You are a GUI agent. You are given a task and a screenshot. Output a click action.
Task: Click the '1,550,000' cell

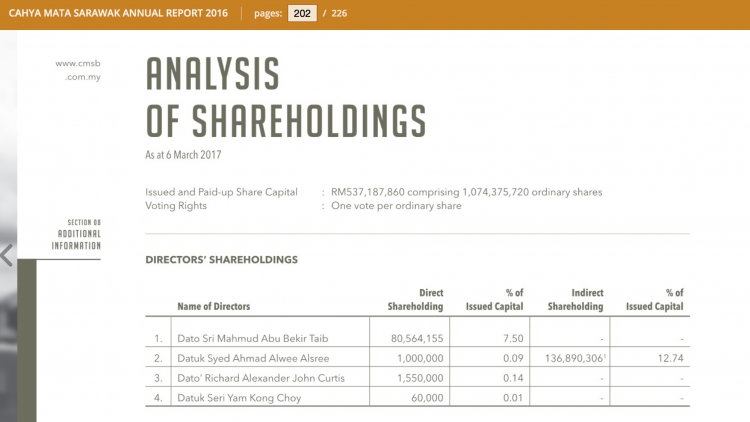420,378
